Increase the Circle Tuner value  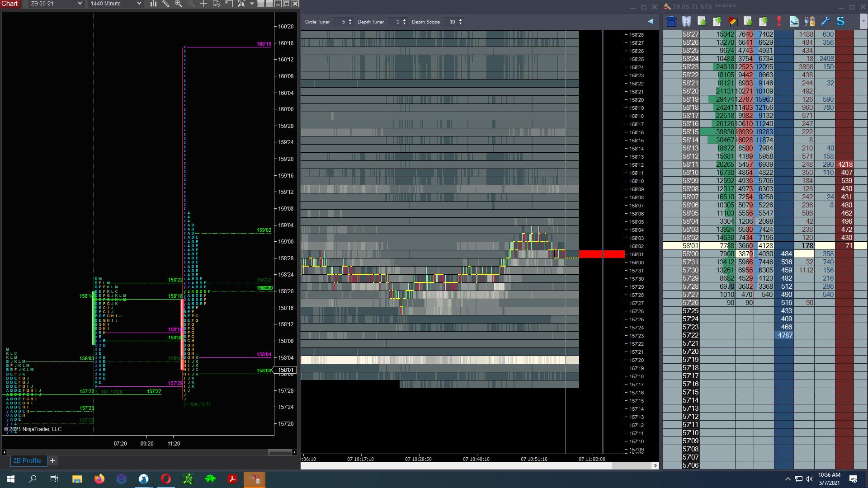(x=350, y=20)
